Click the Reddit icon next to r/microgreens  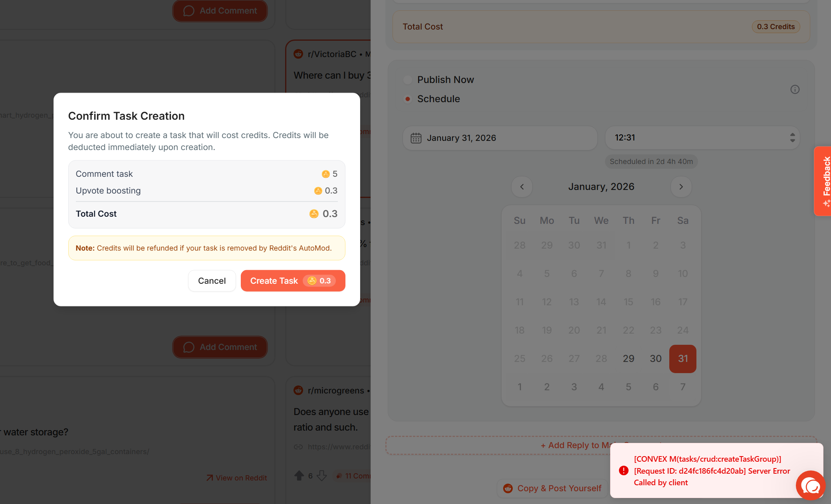[x=298, y=390]
